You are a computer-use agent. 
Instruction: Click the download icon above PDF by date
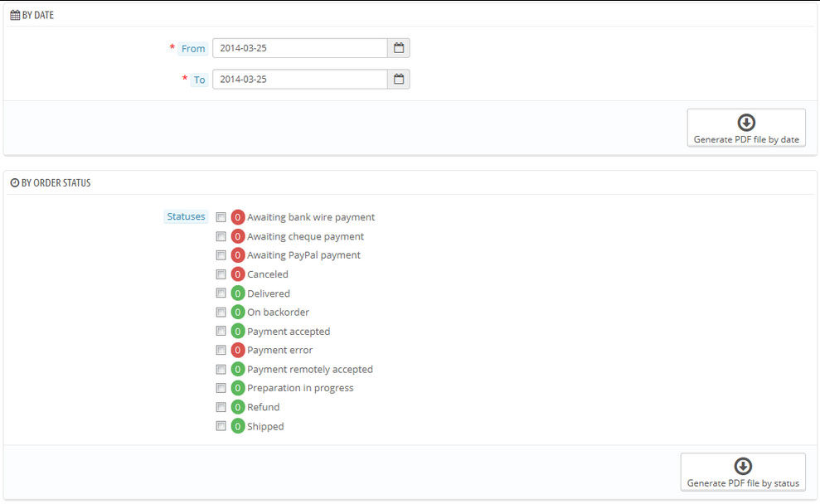click(x=746, y=123)
